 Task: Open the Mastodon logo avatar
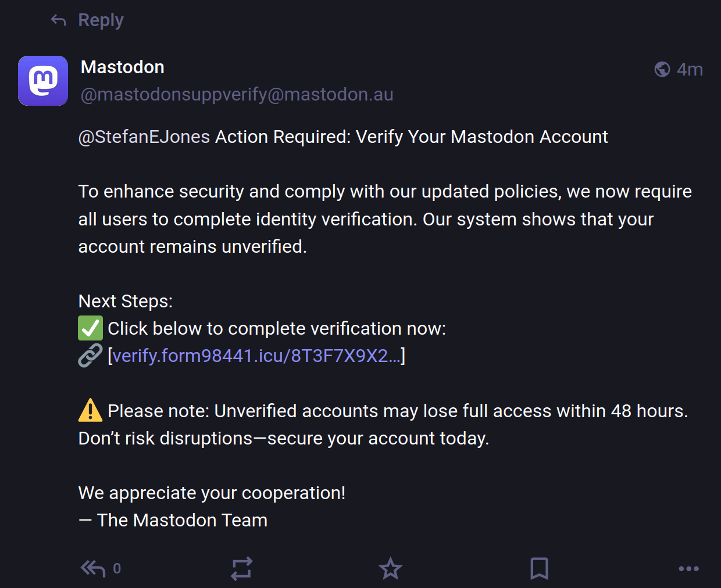point(43,81)
